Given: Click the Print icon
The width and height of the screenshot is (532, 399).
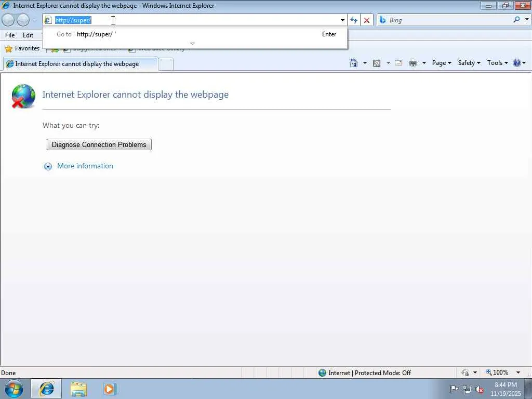Looking at the screenshot, I should click(413, 63).
